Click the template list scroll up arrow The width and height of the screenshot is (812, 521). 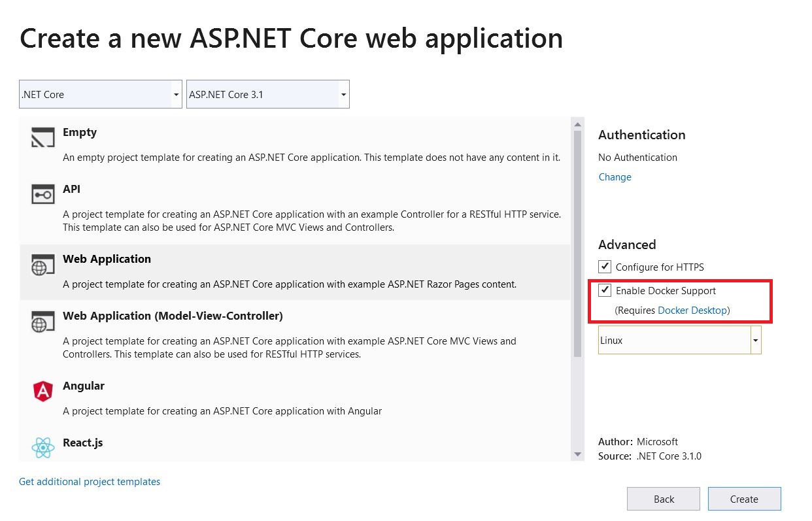tap(577, 124)
